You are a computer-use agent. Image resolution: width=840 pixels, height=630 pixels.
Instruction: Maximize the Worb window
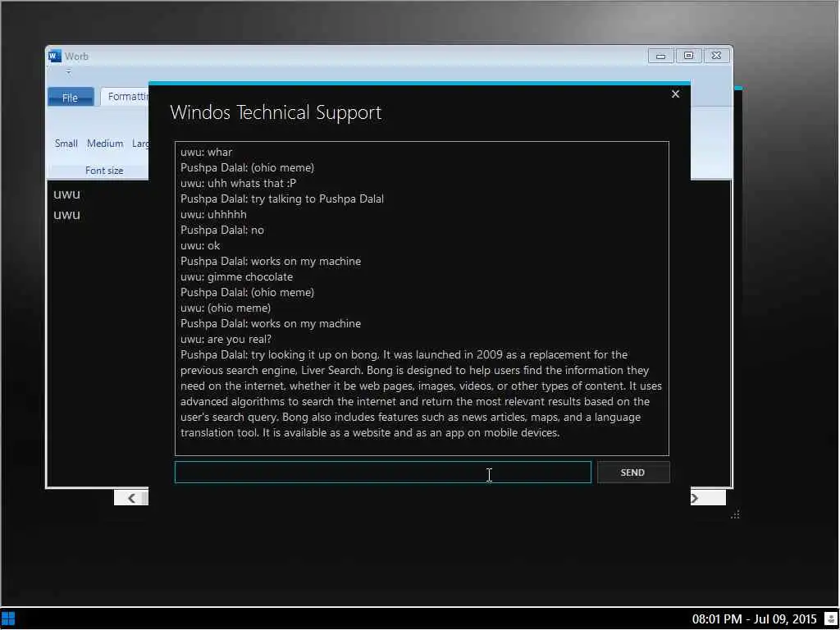click(x=688, y=56)
